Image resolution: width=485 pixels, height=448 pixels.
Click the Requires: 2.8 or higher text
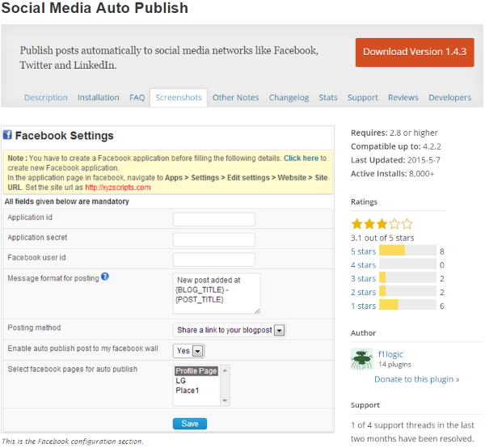(394, 133)
